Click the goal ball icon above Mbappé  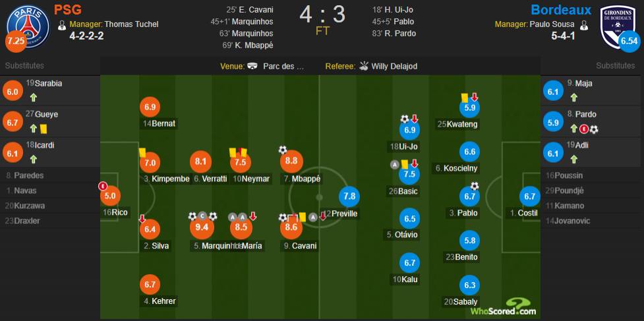(283, 150)
